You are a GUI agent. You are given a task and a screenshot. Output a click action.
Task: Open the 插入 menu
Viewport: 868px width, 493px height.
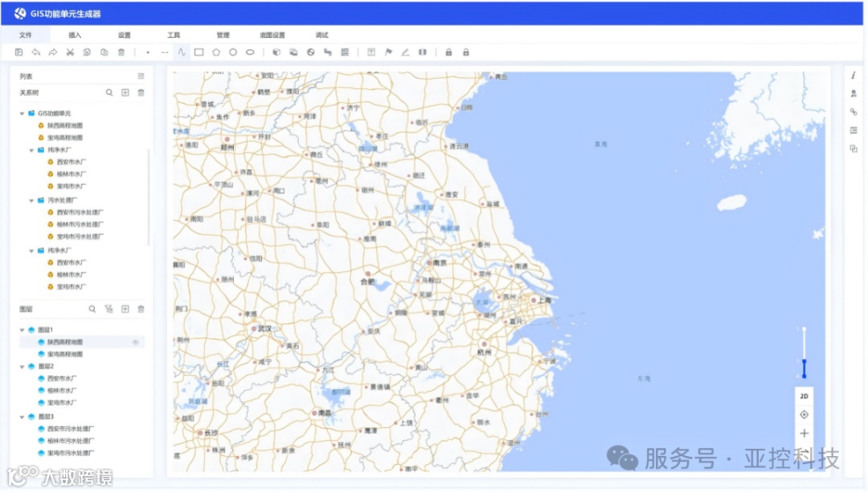[75, 35]
